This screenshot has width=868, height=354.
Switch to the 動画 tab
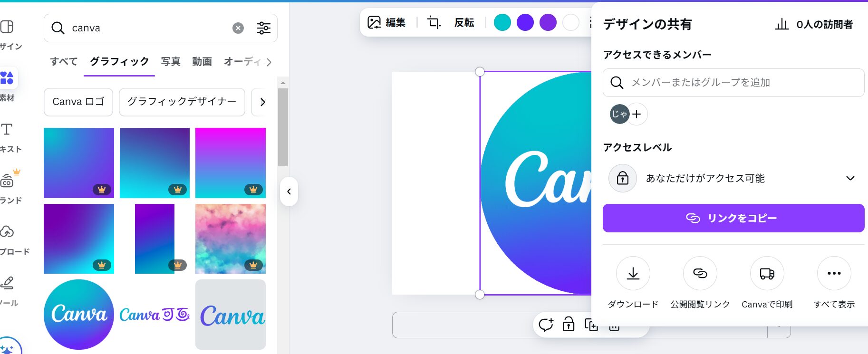[202, 61]
